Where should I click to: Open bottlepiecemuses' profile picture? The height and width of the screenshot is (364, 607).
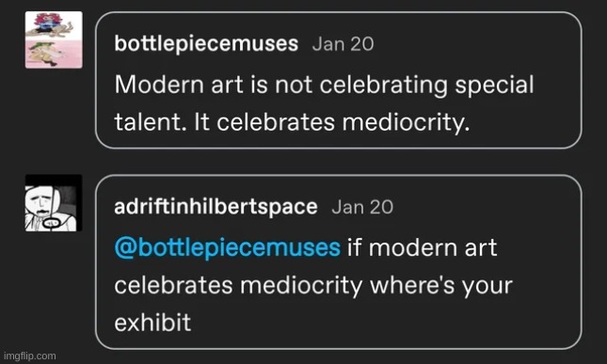pyautogui.click(x=54, y=40)
